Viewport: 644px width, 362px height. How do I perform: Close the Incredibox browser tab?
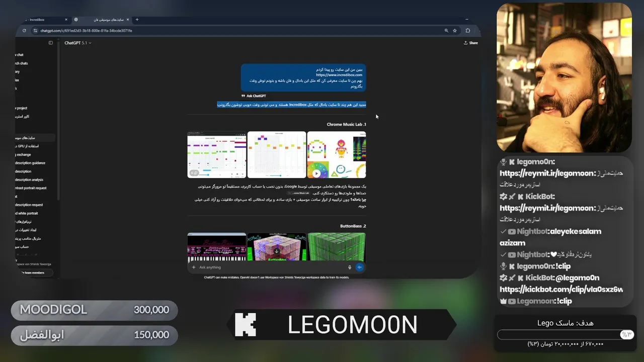[66, 20]
